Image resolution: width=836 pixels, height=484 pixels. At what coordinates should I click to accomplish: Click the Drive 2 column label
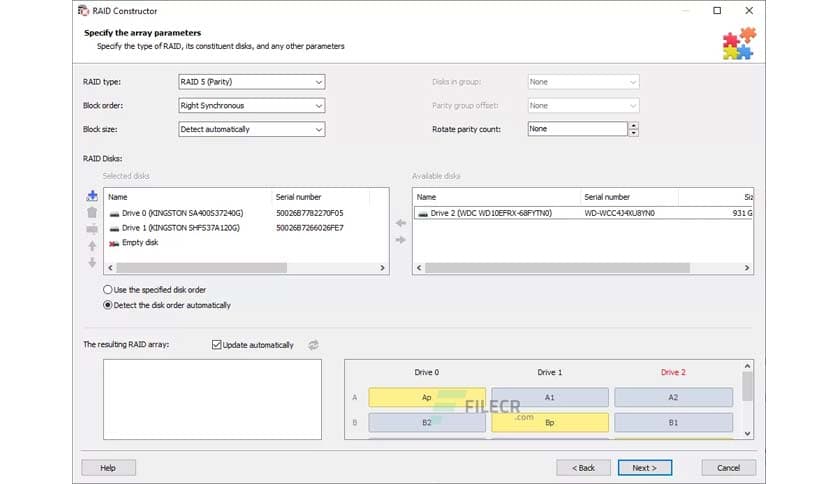673,372
